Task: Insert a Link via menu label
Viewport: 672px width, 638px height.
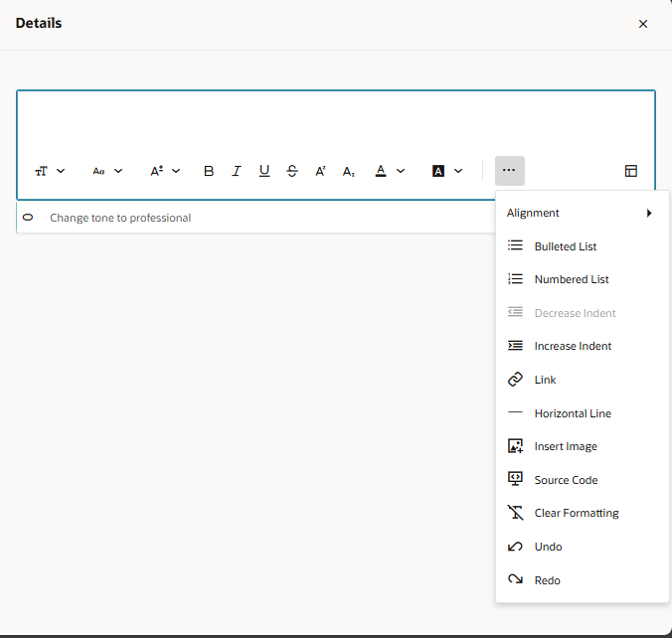Action: click(x=545, y=380)
